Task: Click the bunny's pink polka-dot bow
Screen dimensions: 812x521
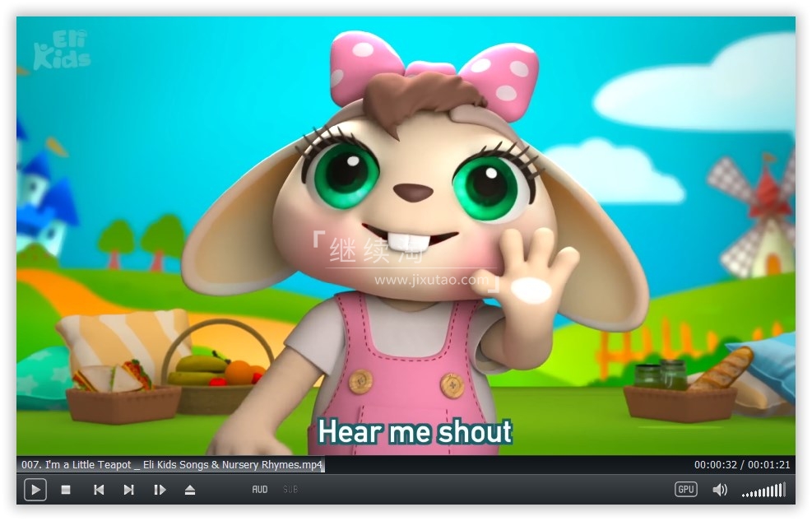Action: [x=434, y=72]
